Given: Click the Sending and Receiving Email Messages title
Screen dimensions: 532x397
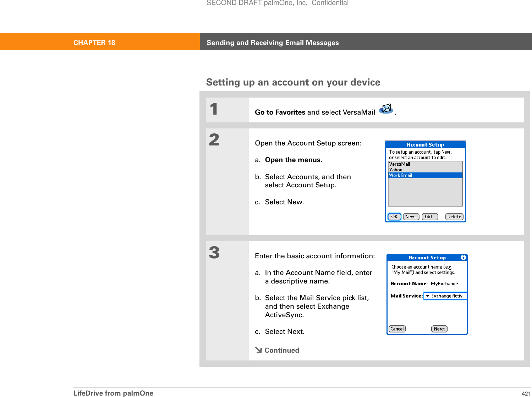Looking at the screenshot, I should (x=273, y=43).
